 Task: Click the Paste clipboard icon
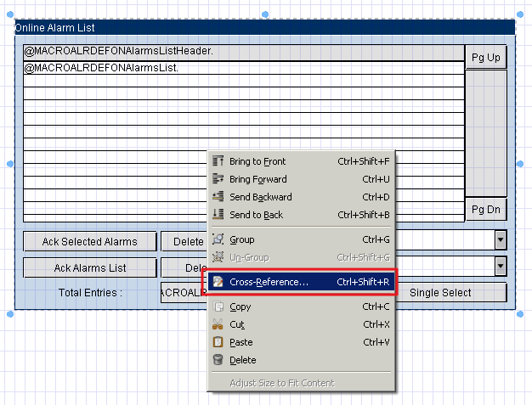tap(218, 342)
